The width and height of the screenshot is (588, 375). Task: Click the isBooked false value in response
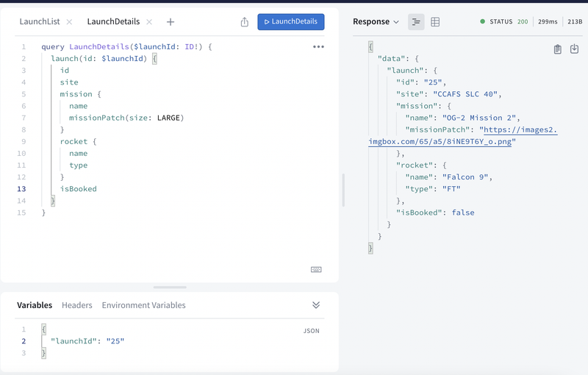pos(463,213)
